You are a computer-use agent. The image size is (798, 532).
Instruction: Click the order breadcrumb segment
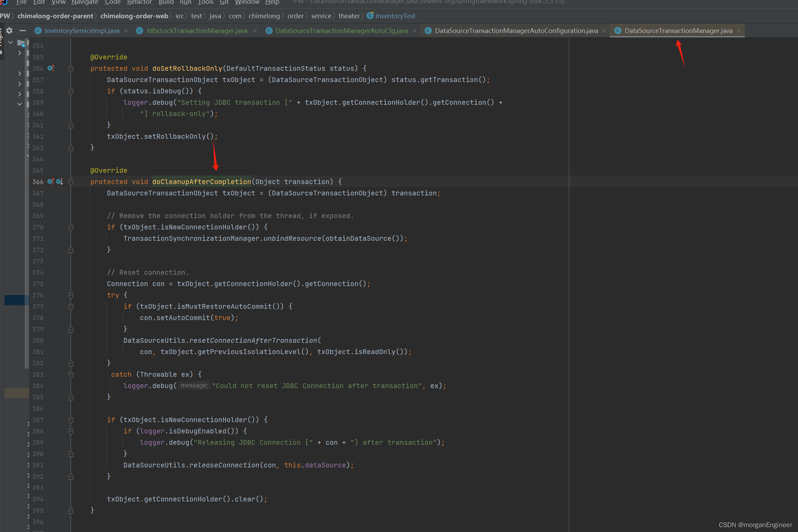pyautogui.click(x=296, y=16)
